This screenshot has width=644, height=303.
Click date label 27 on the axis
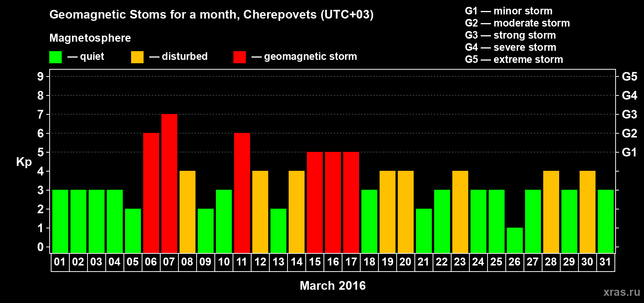[x=533, y=262]
